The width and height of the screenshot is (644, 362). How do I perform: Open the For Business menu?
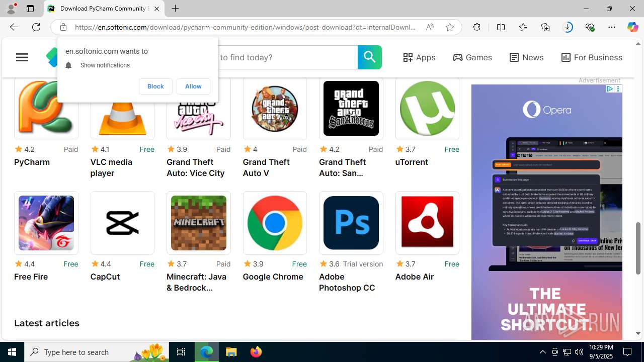click(592, 57)
